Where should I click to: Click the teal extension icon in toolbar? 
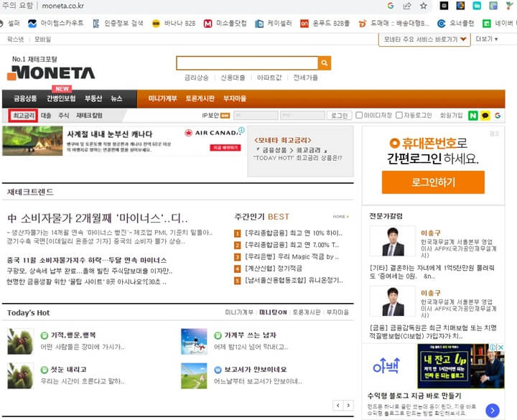pyautogui.click(x=477, y=6)
